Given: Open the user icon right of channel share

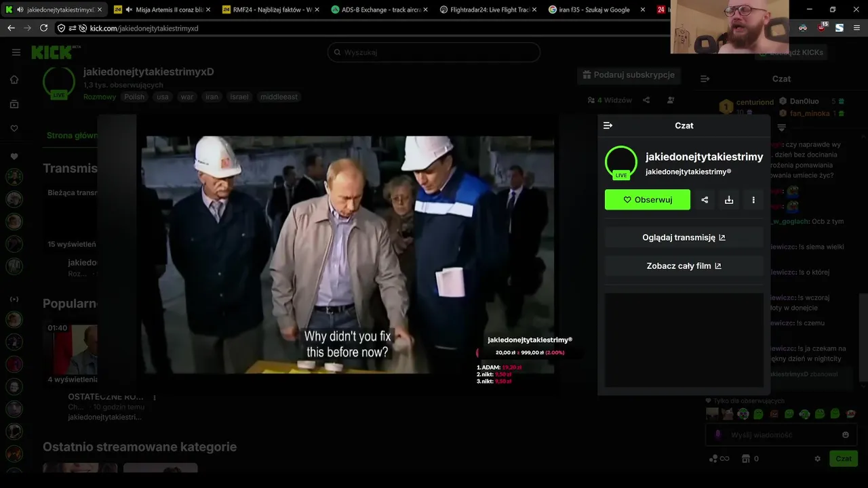Looking at the screenshot, I should coord(671,100).
